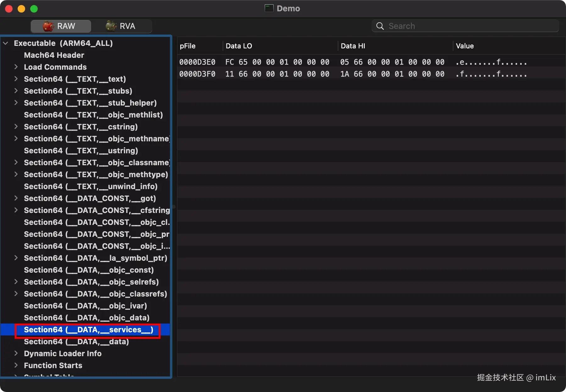Image resolution: width=566 pixels, height=392 pixels.
Task: Click the green apple RVA icon
Action: [111, 26]
